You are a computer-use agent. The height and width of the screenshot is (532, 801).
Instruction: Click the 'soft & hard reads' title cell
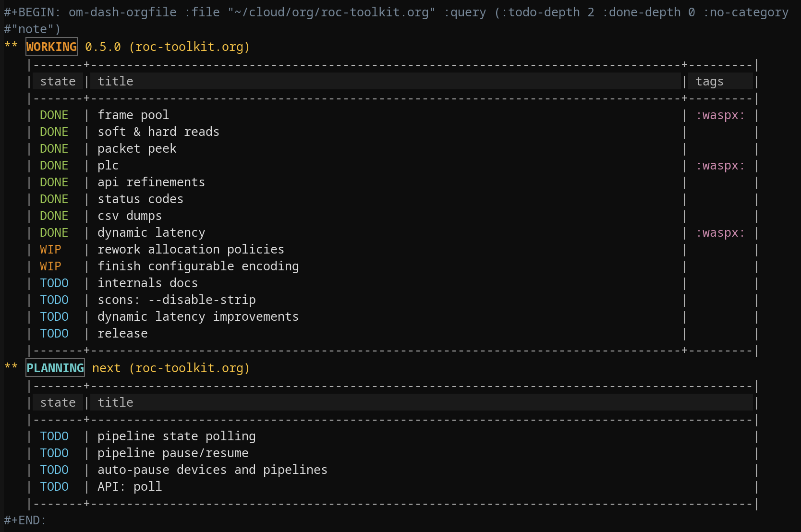pyautogui.click(x=158, y=132)
